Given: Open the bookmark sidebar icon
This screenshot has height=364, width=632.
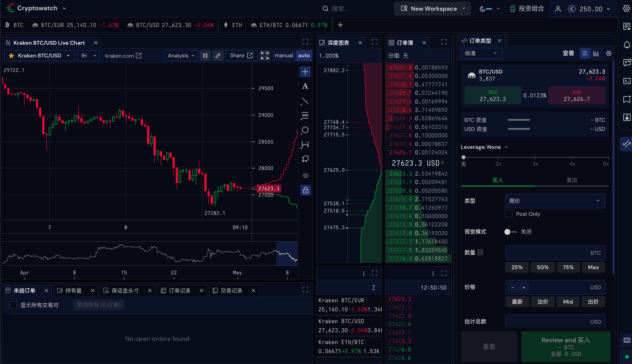Looking at the screenshot, I should click(x=627, y=99).
